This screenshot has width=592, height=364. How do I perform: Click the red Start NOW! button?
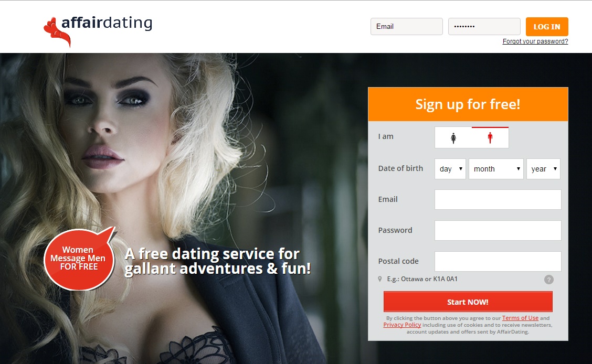tap(468, 302)
